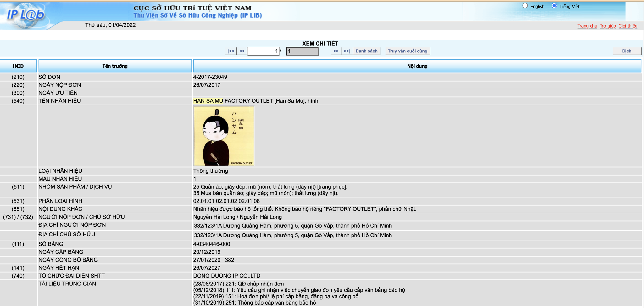Open the Trang chủ link

587,26
